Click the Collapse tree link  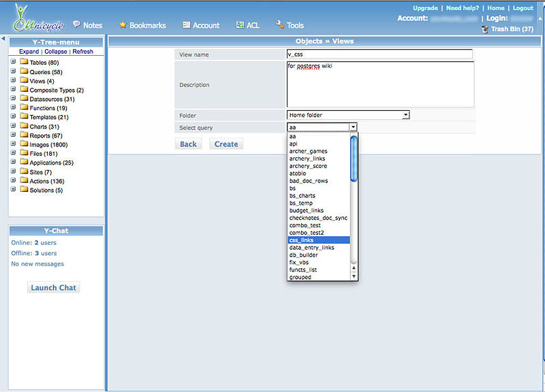click(x=56, y=52)
